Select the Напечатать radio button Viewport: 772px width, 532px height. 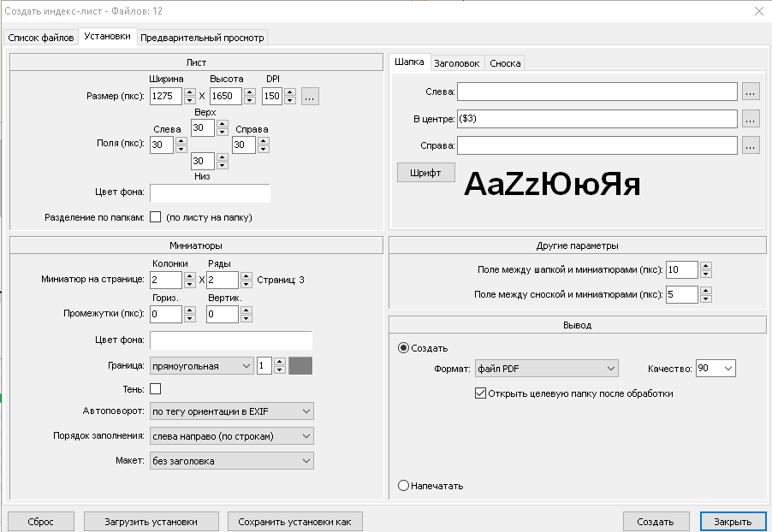[404, 486]
